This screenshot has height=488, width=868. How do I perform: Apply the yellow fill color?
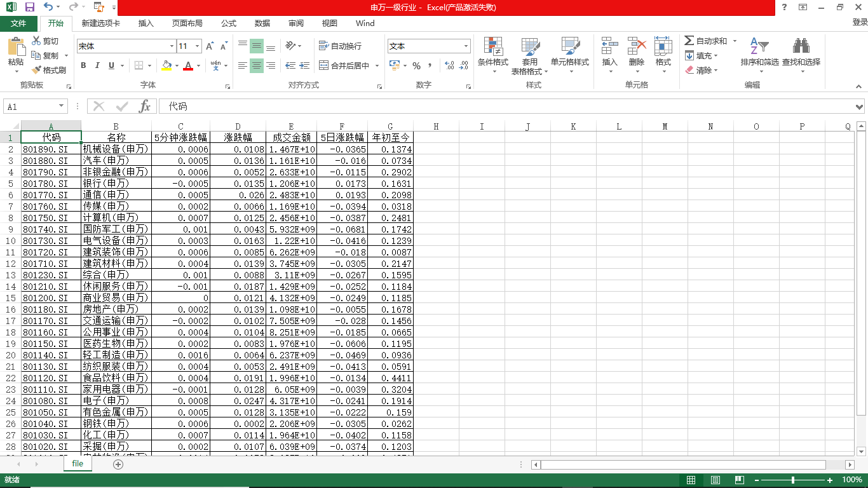pos(166,65)
